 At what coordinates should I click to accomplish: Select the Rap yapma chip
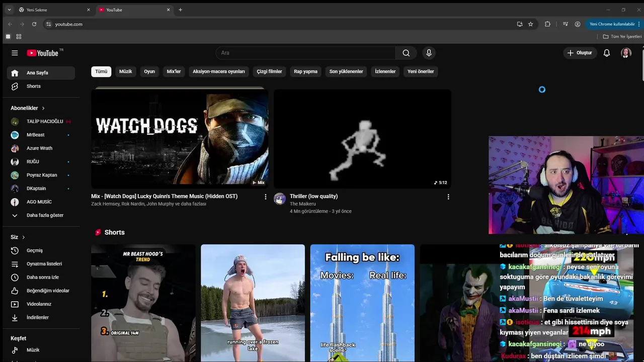[x=306, y=71]
